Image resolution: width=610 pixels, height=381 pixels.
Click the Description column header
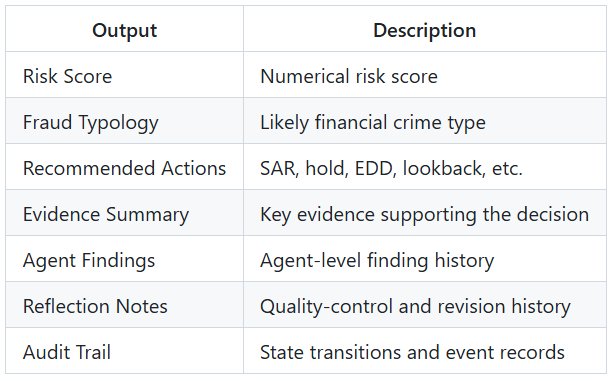click(424, 30)
